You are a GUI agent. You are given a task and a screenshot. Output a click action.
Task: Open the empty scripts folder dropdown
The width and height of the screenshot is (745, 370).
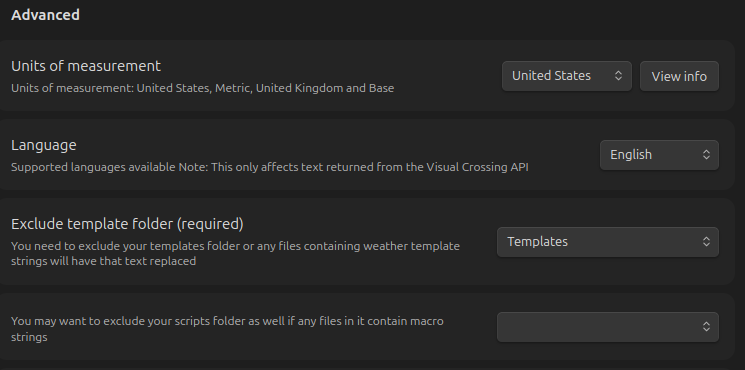pyautogui.click(x=608, y=327)
